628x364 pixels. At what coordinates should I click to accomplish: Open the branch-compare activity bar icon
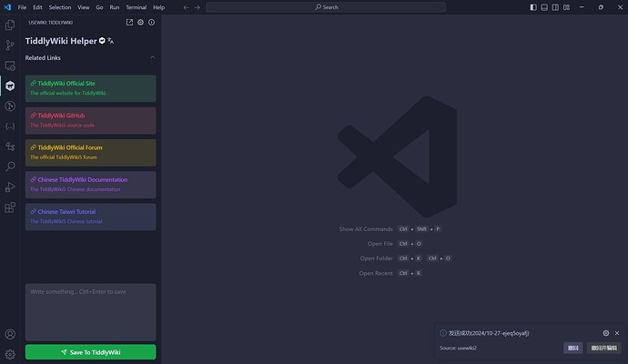pyautogui.click(x=10, y=147)
